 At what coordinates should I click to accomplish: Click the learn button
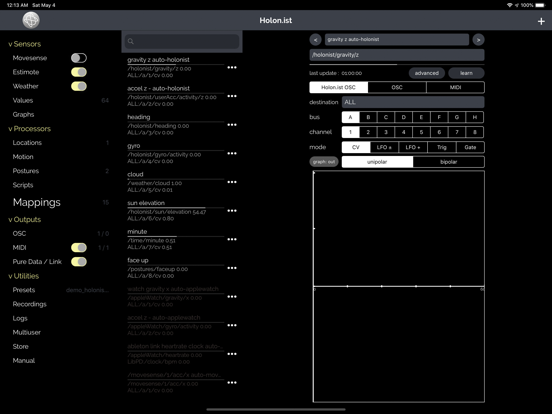(x=466, y=73)
